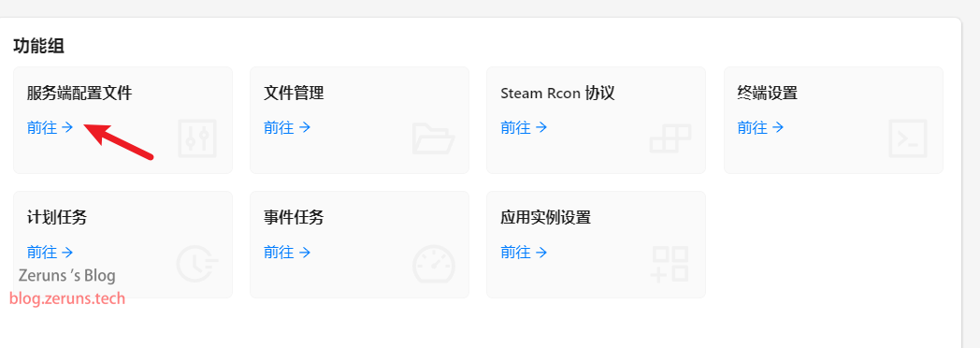980x348 pixels.
Task: Click the gauge icon in 事件任务 card
Action: (434, 265)
